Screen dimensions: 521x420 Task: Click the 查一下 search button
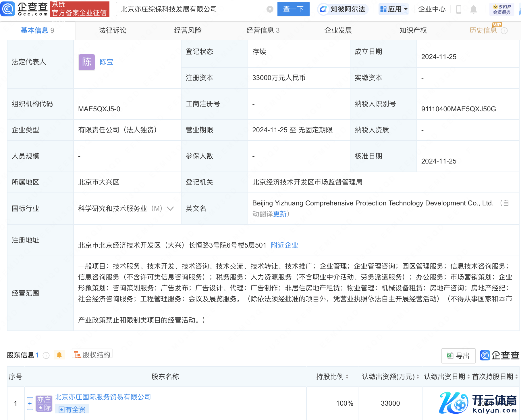click(x=293, y=9)
